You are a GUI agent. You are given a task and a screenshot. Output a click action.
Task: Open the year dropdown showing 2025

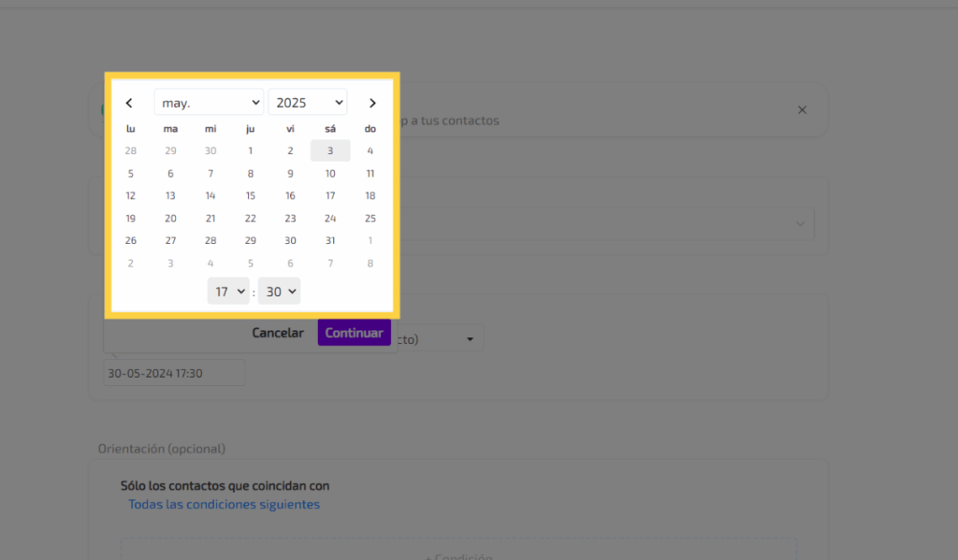307,103
